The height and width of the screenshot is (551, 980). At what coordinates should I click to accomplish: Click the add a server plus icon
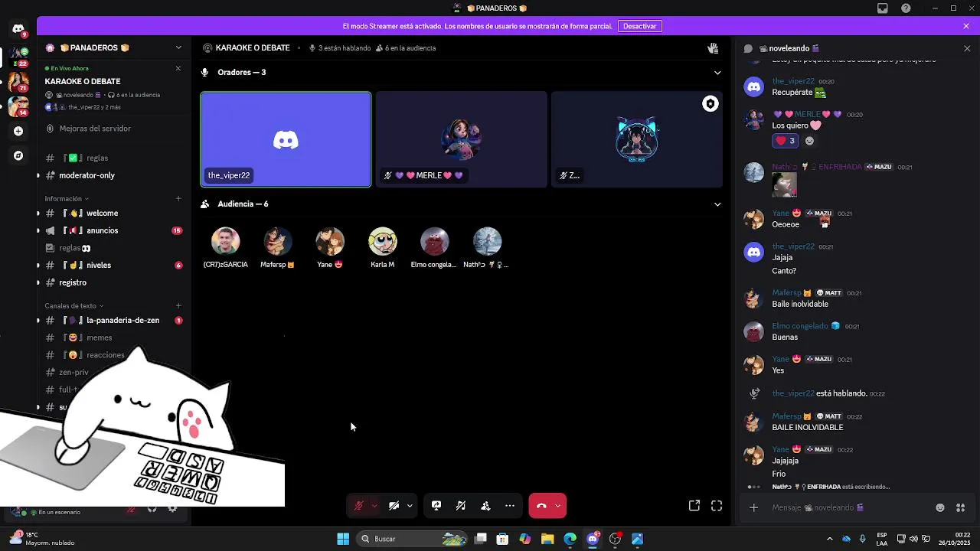click(x=18, y=131)
